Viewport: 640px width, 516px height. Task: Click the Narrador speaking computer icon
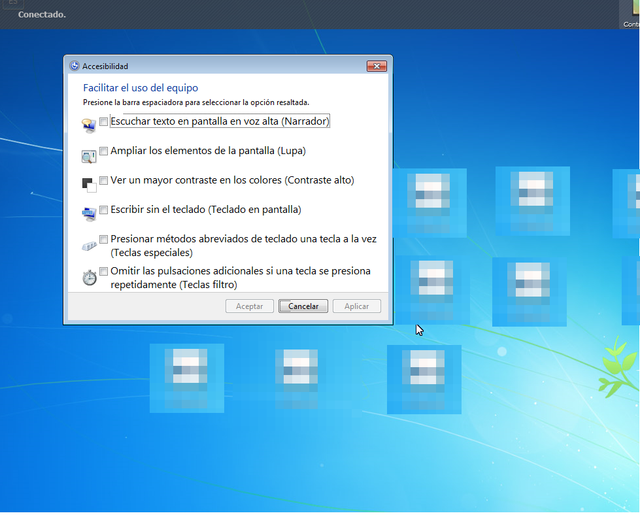pos(89,125)
